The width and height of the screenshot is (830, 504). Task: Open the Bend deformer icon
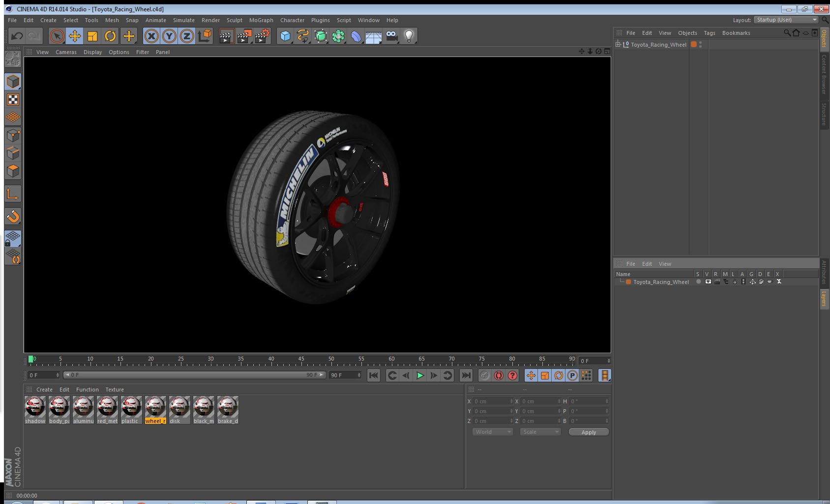pos(356,36)
